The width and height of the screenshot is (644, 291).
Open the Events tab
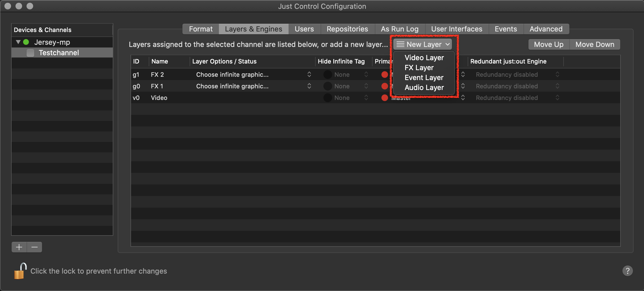coord(506,29)
